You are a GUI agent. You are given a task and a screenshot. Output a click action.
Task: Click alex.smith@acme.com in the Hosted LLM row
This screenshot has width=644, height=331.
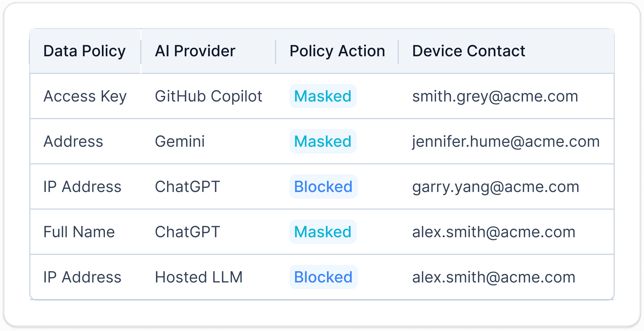[494, 277]
